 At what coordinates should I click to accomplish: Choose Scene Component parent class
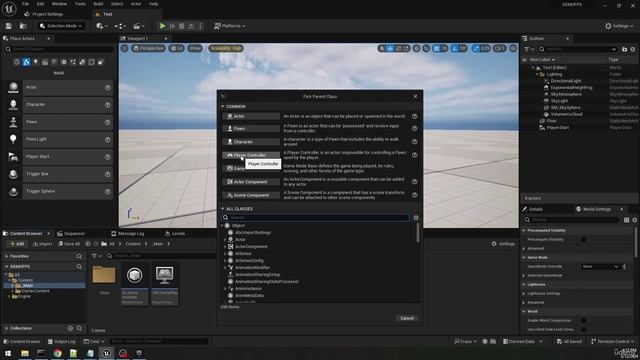(251, 195)
